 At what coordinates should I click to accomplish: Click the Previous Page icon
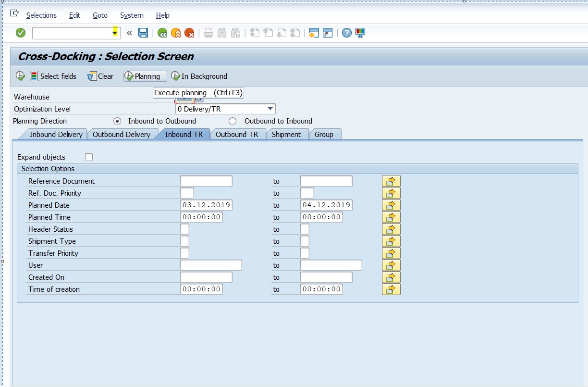[268, 33]
